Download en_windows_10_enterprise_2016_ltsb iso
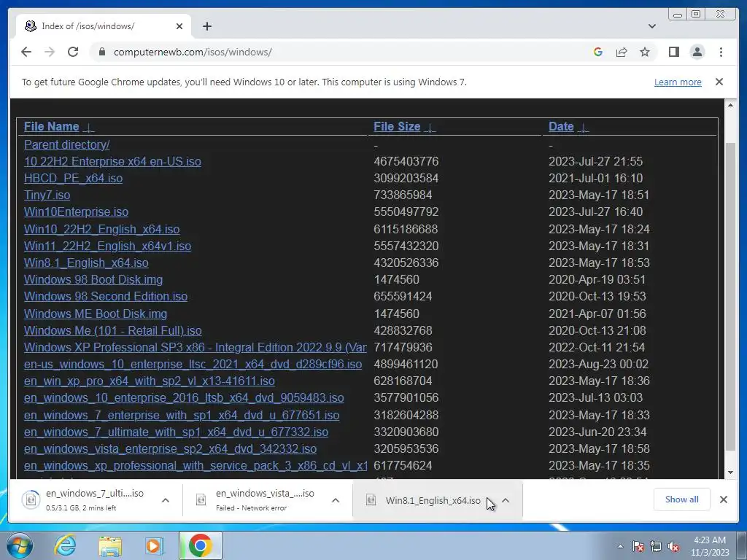The width and height of the screenshot is (747, 560). click(x=184, y=397)
